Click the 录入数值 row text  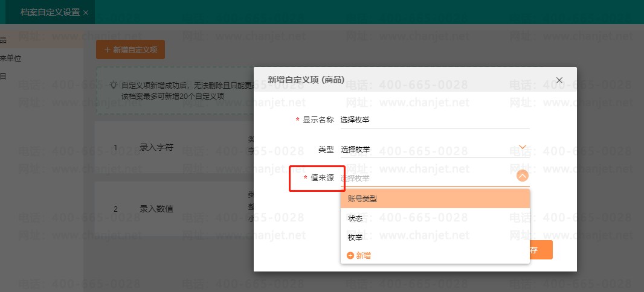(x=156, y=209)
